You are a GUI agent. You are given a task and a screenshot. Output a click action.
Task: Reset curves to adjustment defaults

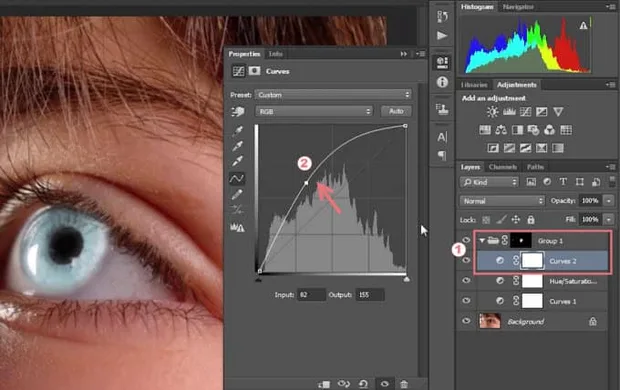[363, 384]
